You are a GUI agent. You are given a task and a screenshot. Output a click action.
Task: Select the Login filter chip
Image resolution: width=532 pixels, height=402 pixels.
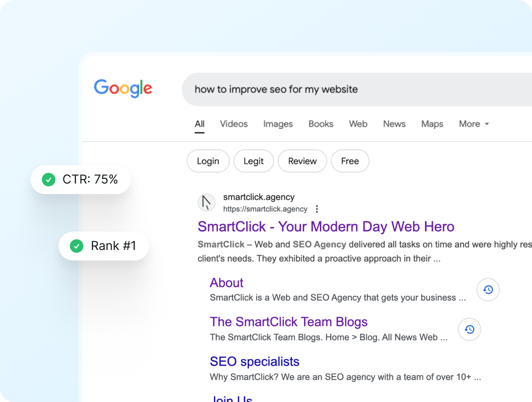click(x=208, y=161)
